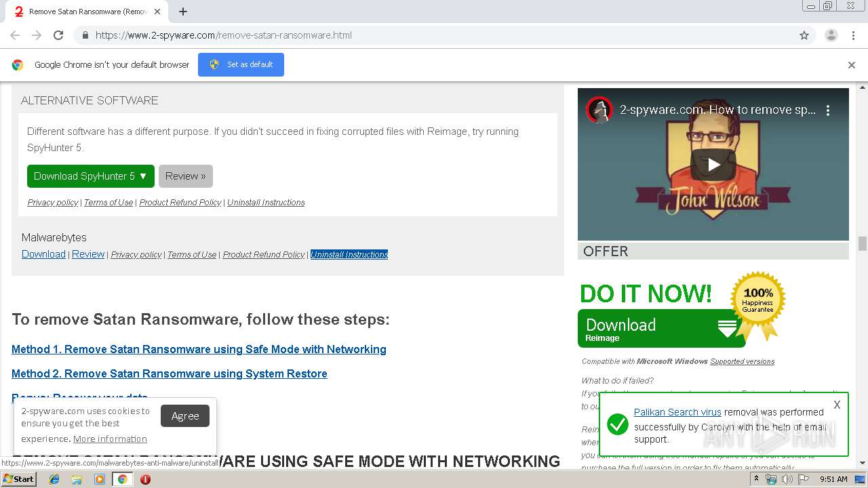868x488 pixels.
Task: Click the 2-spyware channel avatar on video
Action: (599, 110)
